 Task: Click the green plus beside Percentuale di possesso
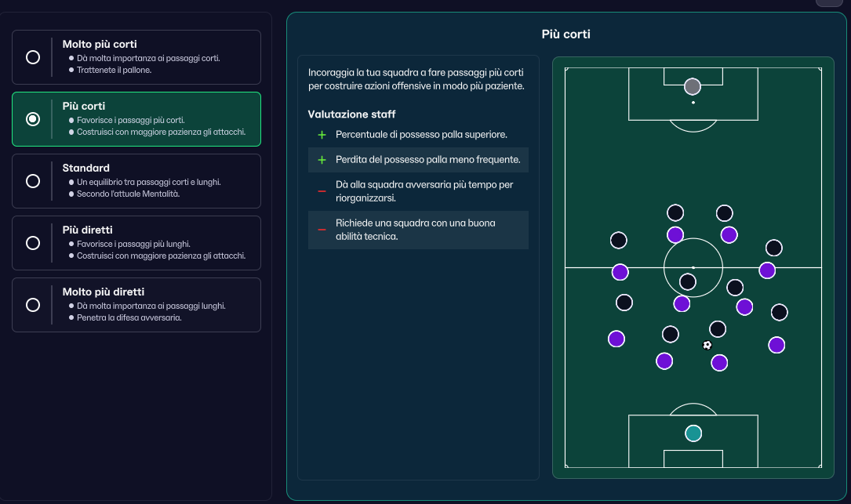coord(322,135)
